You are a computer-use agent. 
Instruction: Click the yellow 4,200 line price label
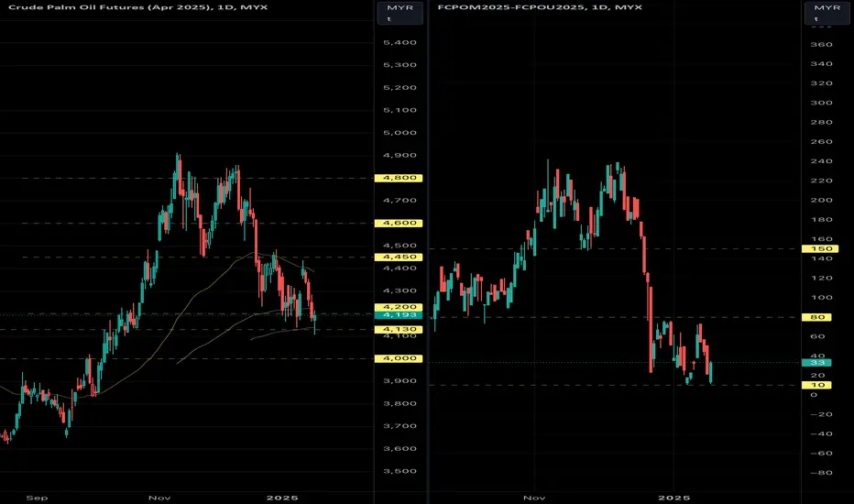pyautogui.click(x=399, y=307)
